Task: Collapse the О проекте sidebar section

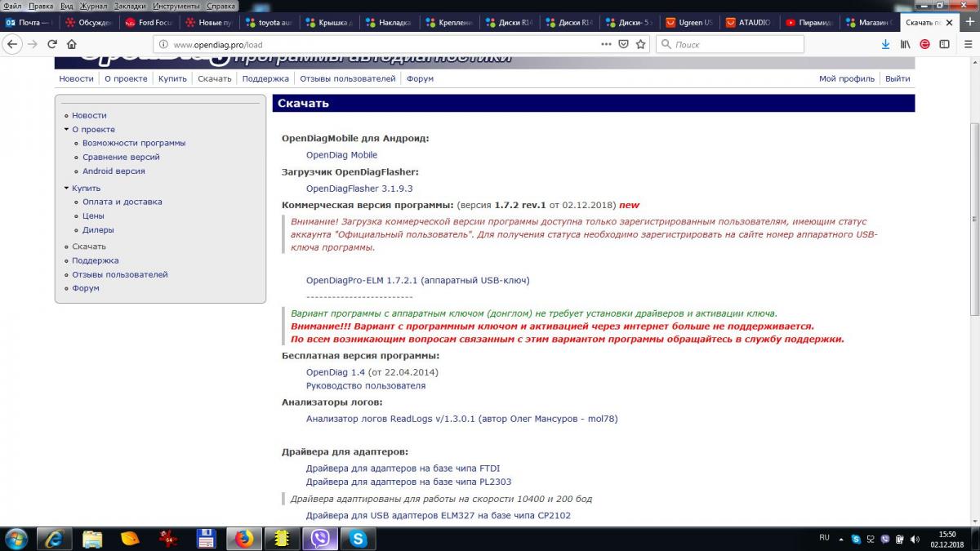Action: (x=66, y=129)
